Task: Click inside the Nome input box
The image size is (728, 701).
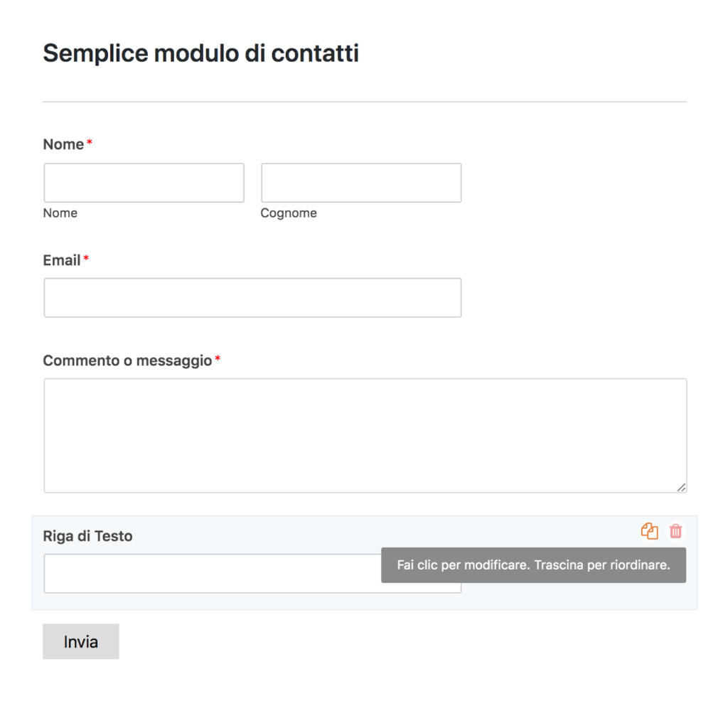Action: click(x=144, y=182)
